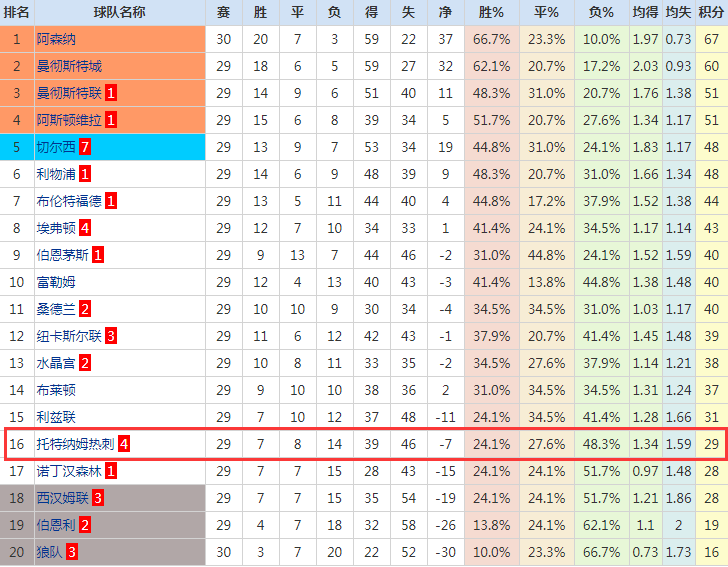Click red badge beside 曼彻斯特联
This screenshot has height=567, width=728.
110,93
